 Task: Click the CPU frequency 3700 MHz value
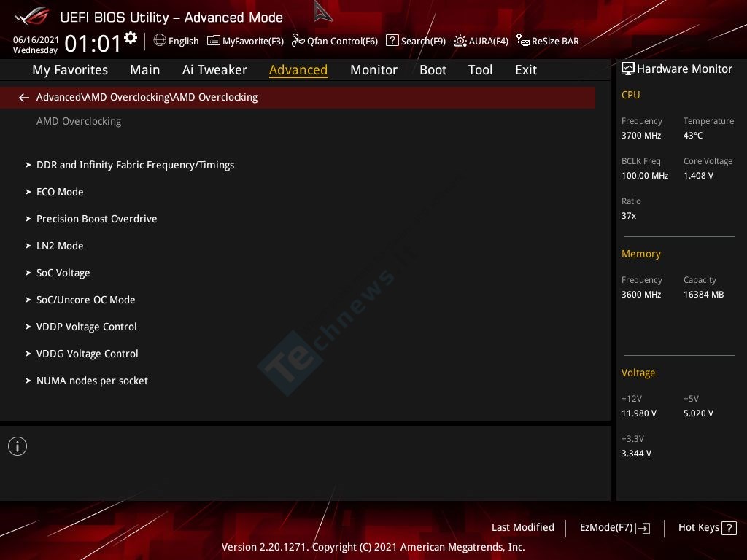(x=640, y=136)
